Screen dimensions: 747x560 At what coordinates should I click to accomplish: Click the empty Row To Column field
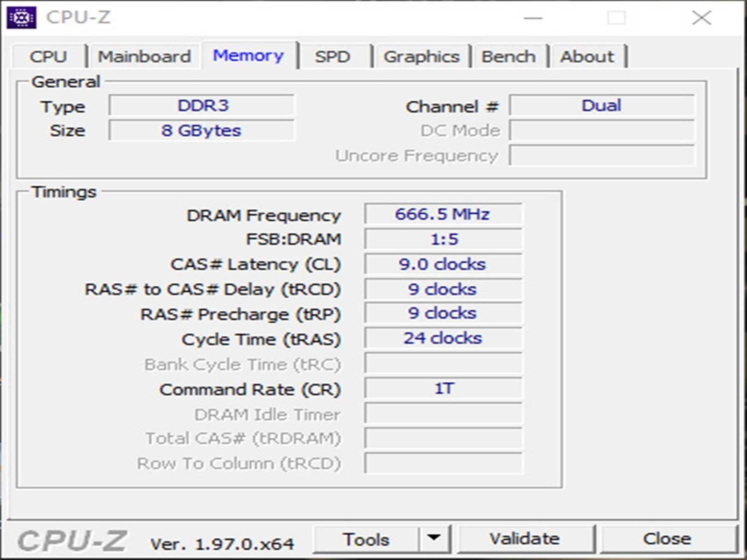[x=443, y=463]
